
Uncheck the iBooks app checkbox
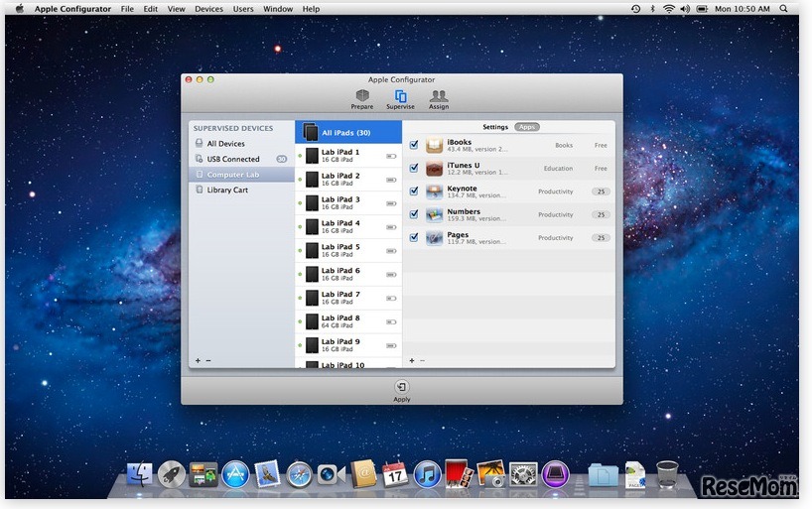pos(414,145)
